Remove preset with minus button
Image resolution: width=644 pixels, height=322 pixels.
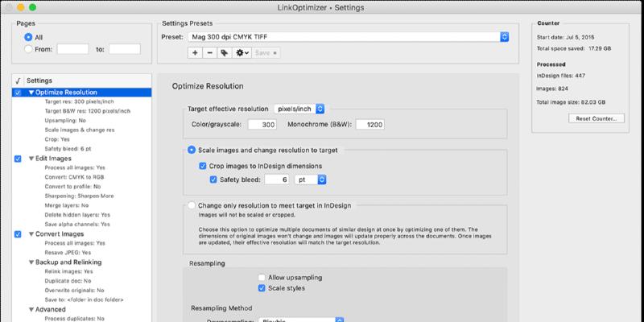point(209,53)
